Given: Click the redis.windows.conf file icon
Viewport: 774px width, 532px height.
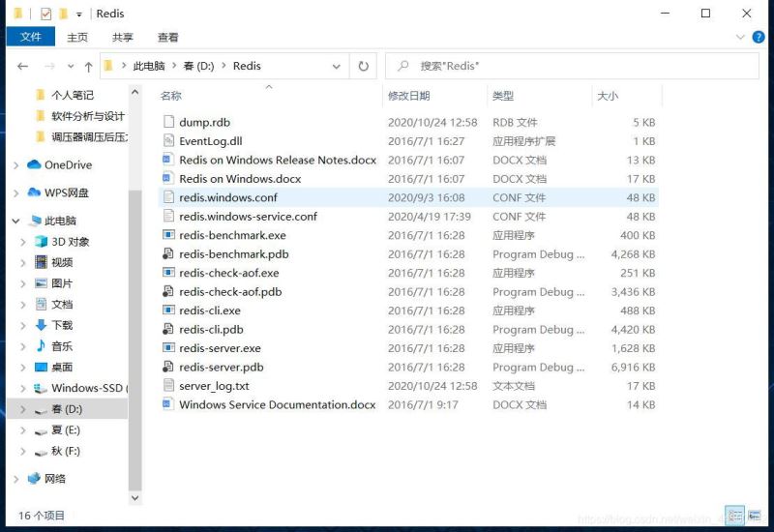Looking at the screenshot, I should coord(168,197).
